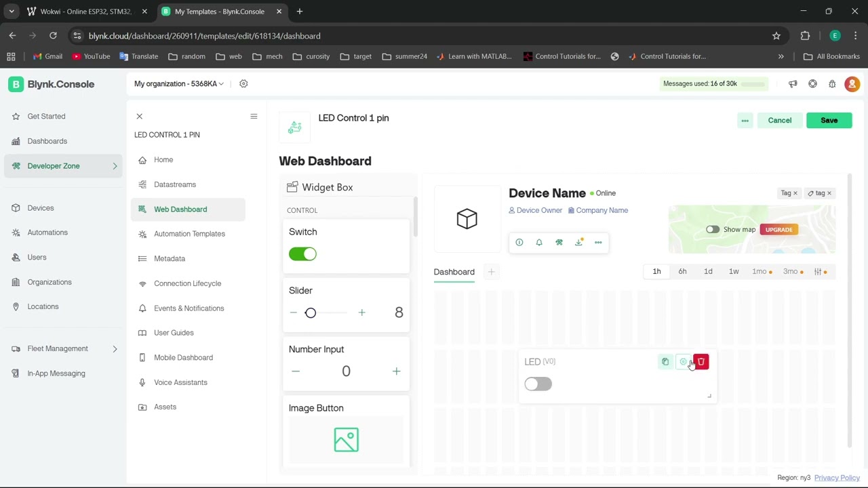This screenshot has height=488, width=868.
Task: Save the template
Action: (829, 121)
